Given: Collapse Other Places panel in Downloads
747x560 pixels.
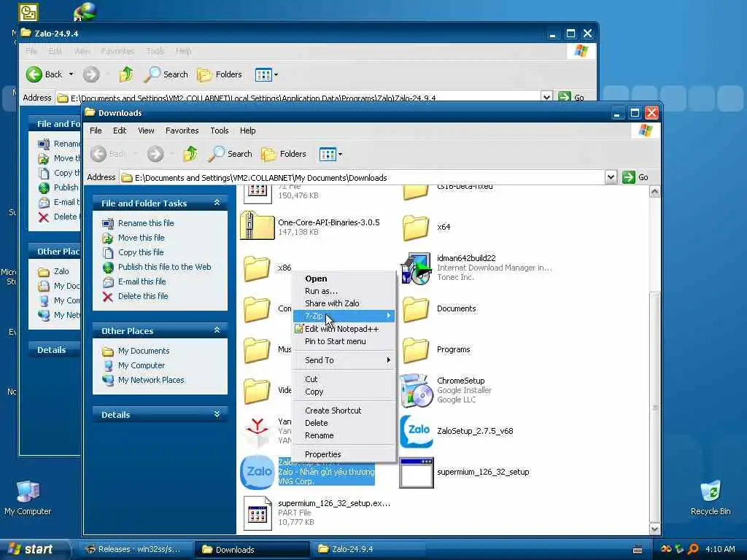Looking at the screenshot, I should (x=217, y=330).
